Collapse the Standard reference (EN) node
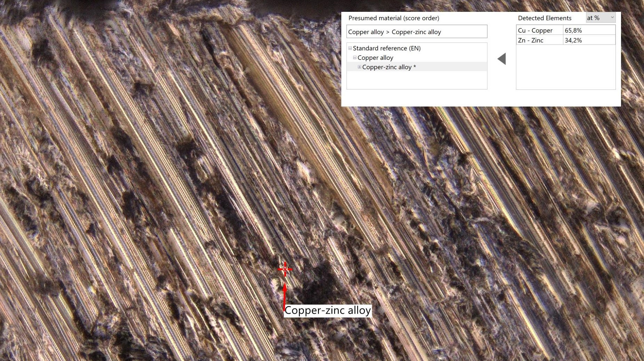Viewport: 644px width, 361px height. coord(350,48)
